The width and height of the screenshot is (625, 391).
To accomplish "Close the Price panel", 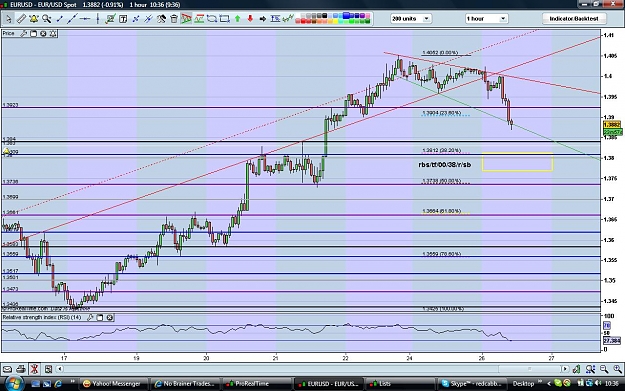I will tap(43, 33).
